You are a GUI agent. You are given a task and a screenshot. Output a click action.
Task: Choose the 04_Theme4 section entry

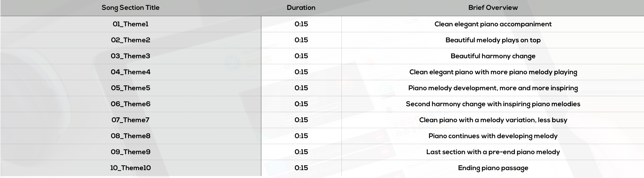coord(131,72)
